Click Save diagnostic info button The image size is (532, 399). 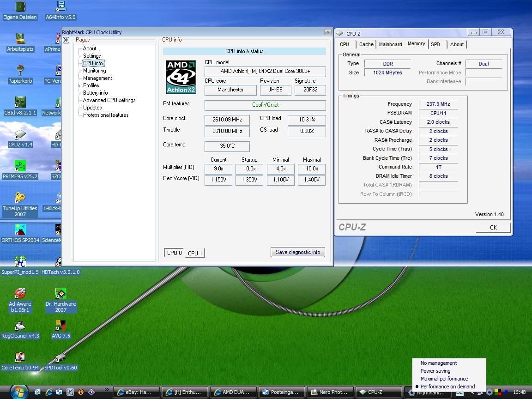[297, 252]
